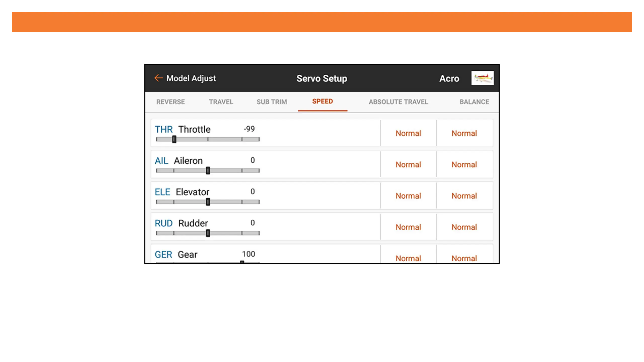Select Rudder's first Normal speed value
This screenshot has width=644, height=362.
tap(408, 227)
